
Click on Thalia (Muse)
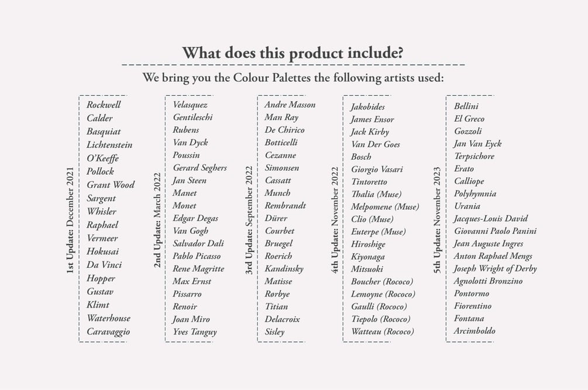(x=376, y=194)
